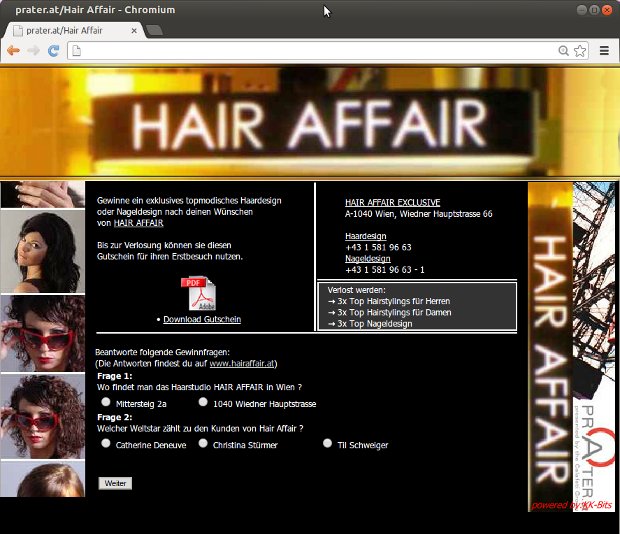This screenshot has width=620, height=534.
Task: Open the Chromium hamburger menu
Action: pos(604,51)
